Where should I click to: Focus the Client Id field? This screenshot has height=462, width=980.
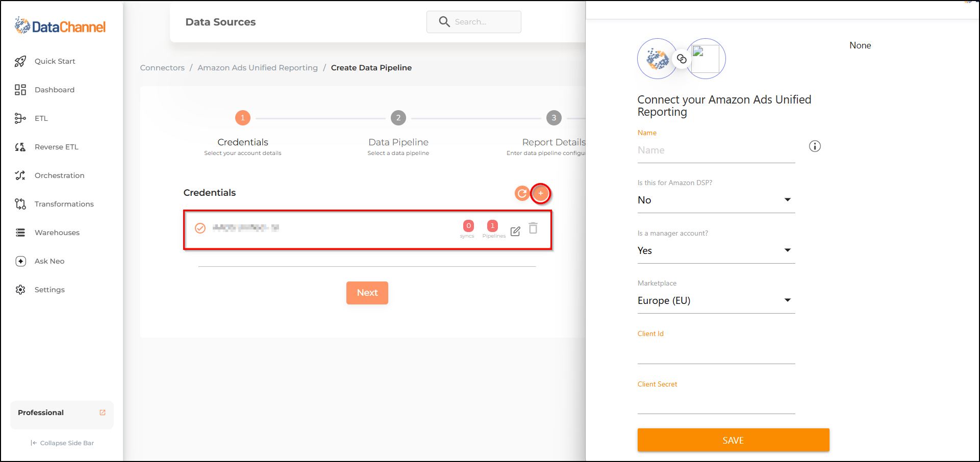click(716, 352)
